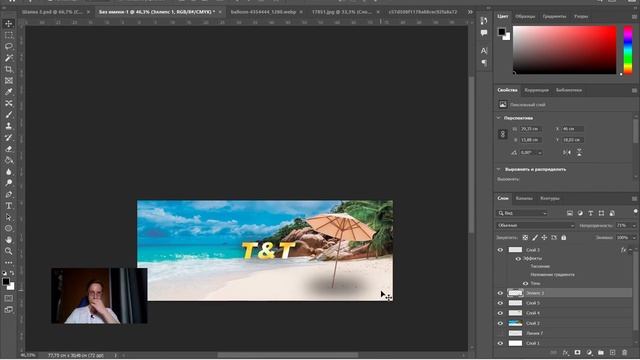Viewport: 640px width, 360px height.
Task: Select the Rectangular Marquee tool
Action: tap(9, 35)
